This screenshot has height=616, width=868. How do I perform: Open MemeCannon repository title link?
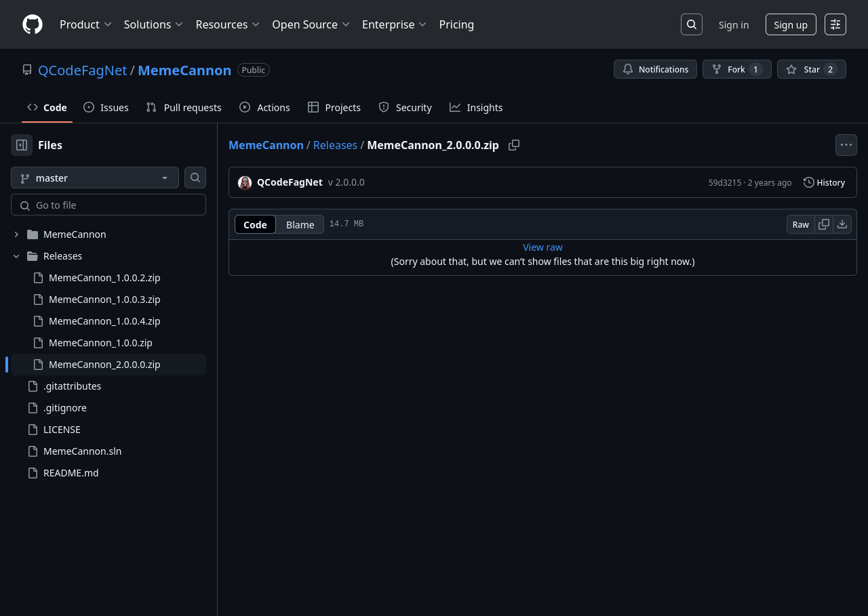point(184,70)
